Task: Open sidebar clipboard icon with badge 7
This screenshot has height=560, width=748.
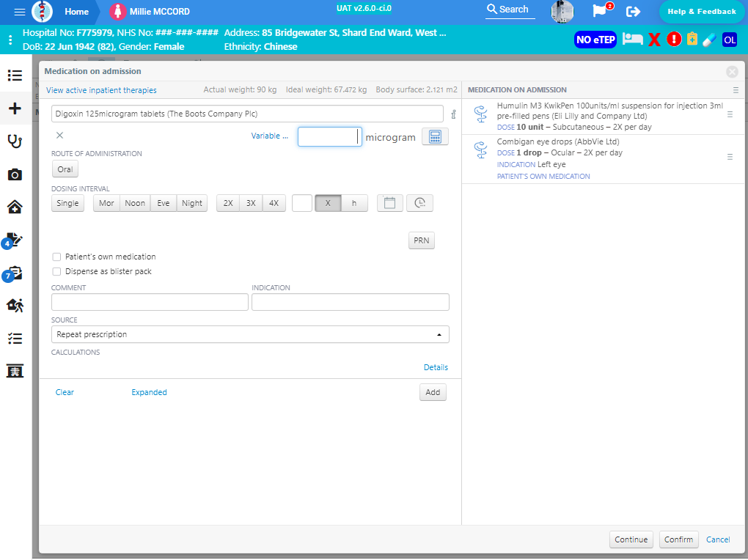Action: tap(13, 273)
